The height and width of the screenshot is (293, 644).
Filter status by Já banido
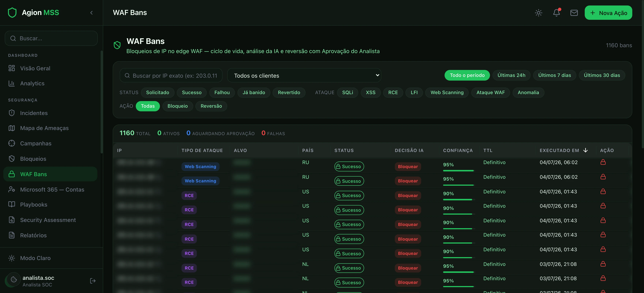(254, 93)
